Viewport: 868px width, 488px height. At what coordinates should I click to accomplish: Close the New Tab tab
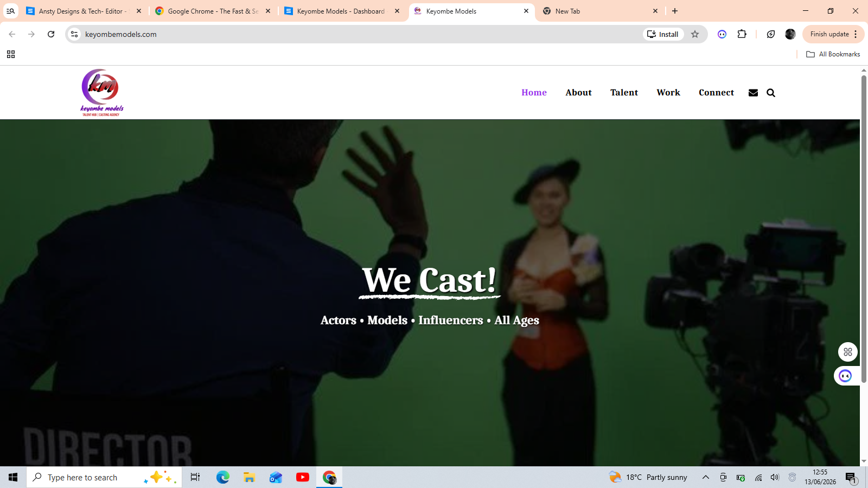click(x=655, y=11)
